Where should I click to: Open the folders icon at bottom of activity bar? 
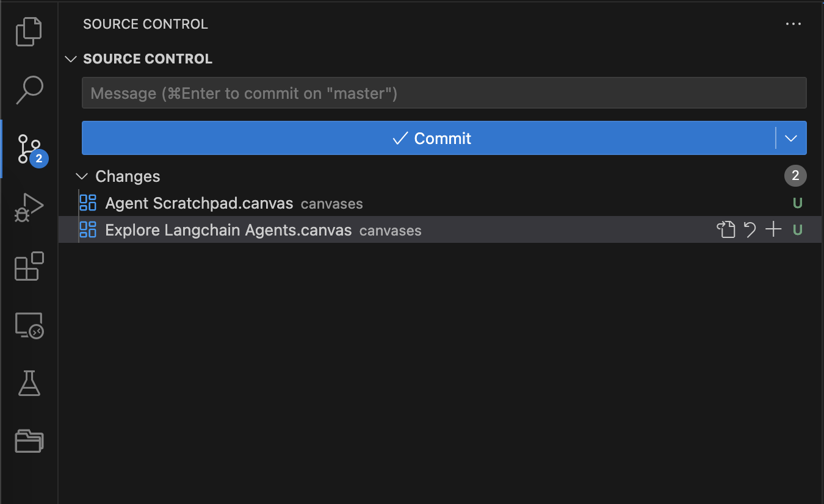pyautogui.click(x=29, y=441)
